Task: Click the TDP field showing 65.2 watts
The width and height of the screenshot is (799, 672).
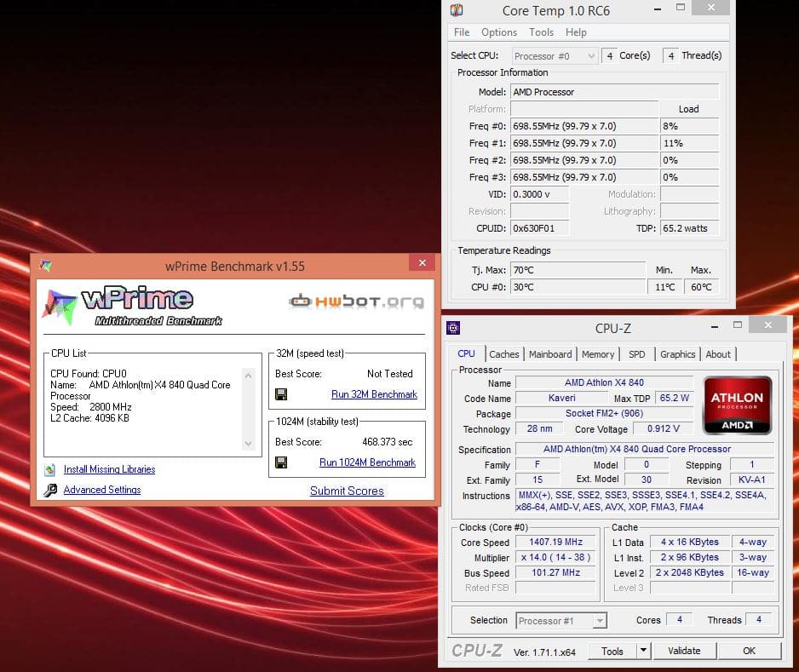Action: [689, 228]
